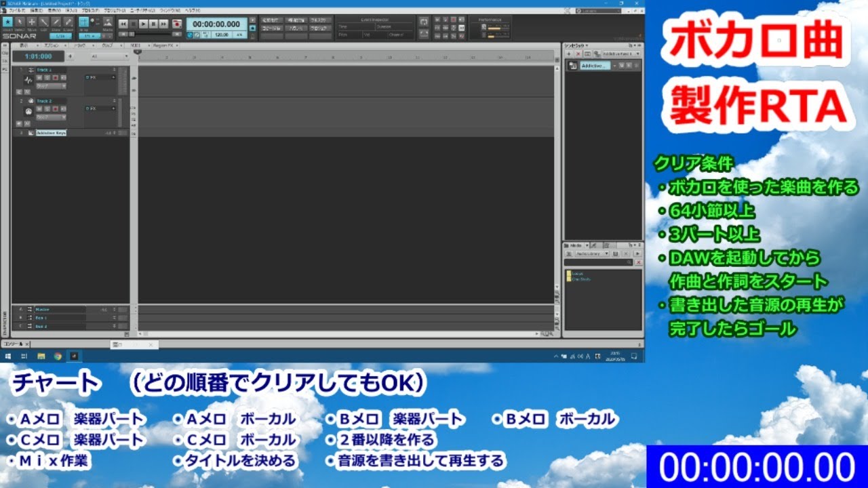Open the snap resolution 1/16 dropdown

60,36
